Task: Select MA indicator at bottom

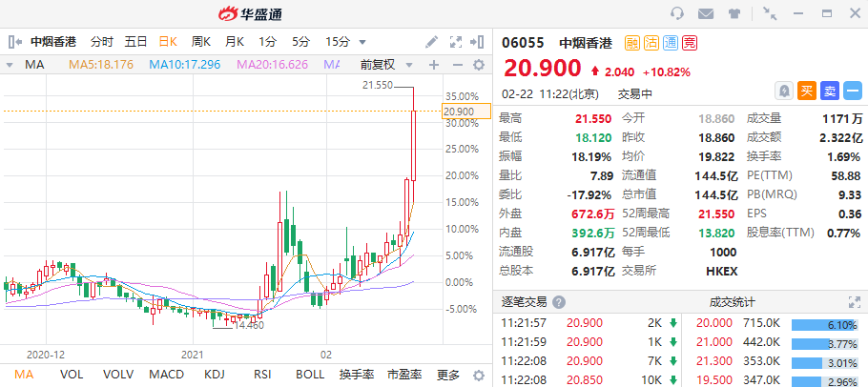Action: 24,375
